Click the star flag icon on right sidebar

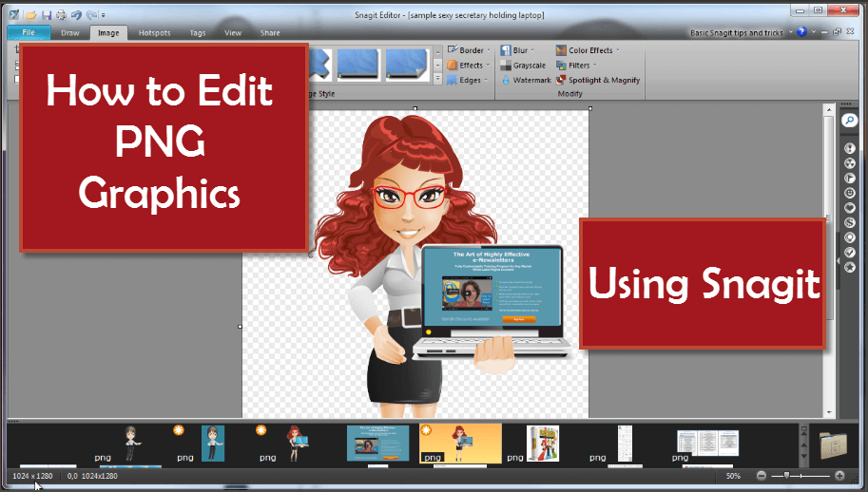point(849,267)
